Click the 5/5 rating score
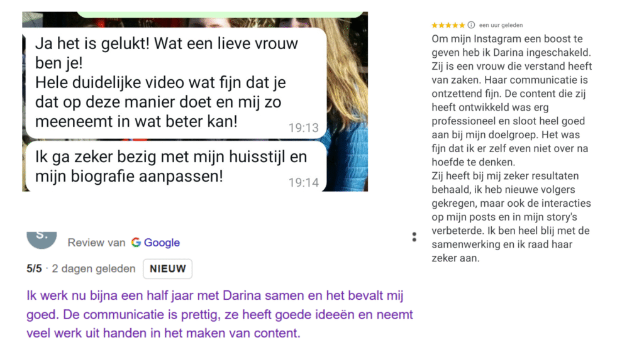Viewport: 644px width, 362px height. click(34, 269)
